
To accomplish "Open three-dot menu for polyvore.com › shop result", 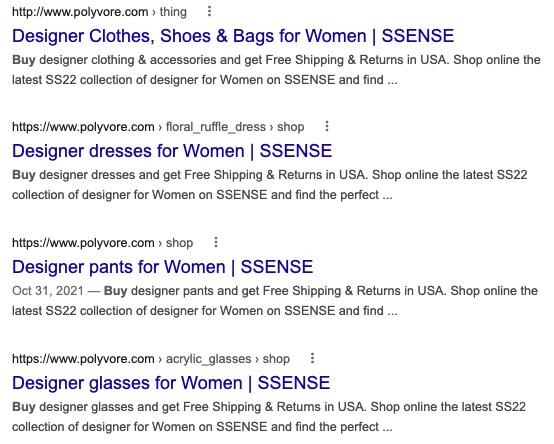I will (x=216, y=242).
